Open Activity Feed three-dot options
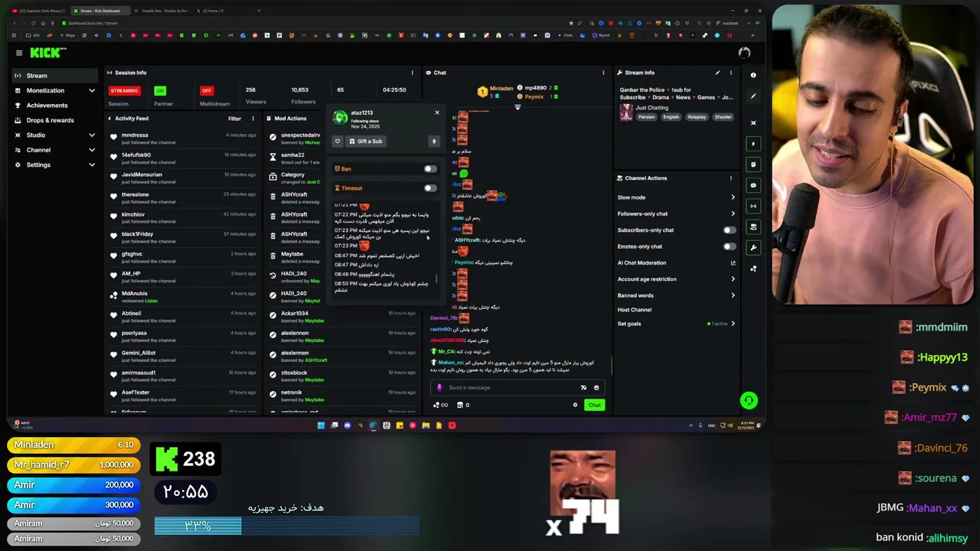 click(x=253, y=119)
